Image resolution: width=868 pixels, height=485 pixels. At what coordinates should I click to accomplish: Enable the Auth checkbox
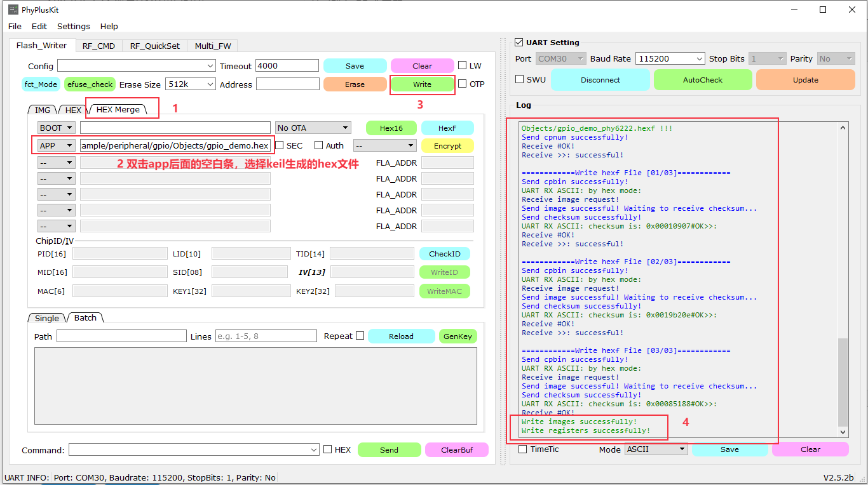click(319, 145)
